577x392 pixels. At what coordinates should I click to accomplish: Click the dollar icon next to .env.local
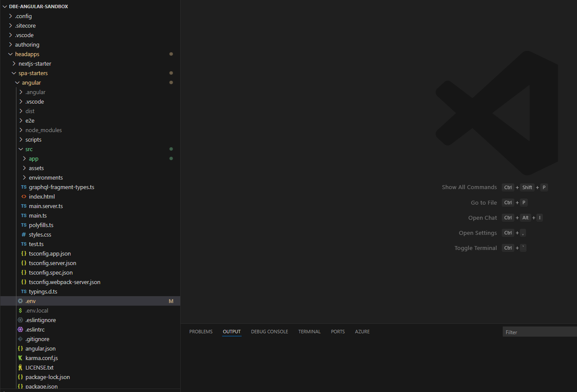(20, 310)
